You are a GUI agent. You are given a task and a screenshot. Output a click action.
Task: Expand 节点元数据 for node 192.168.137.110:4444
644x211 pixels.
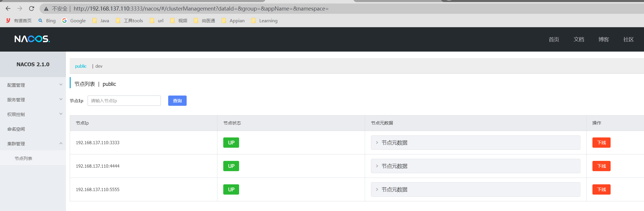point(476,166)
